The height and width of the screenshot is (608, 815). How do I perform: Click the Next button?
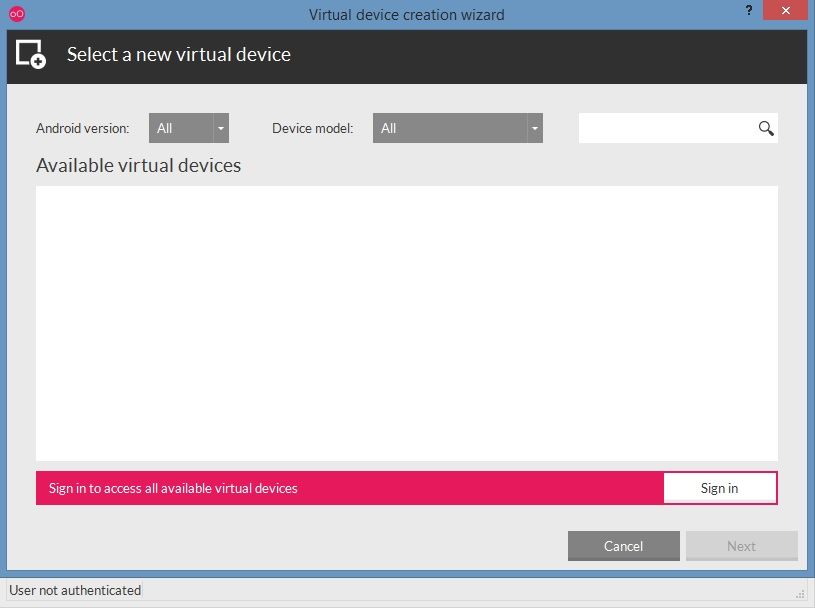point(741,546)
